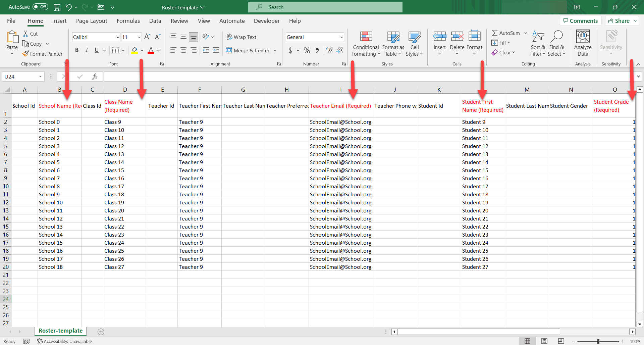Click the Decrease Indent icon
644x345 pixels.
[206, 50]
